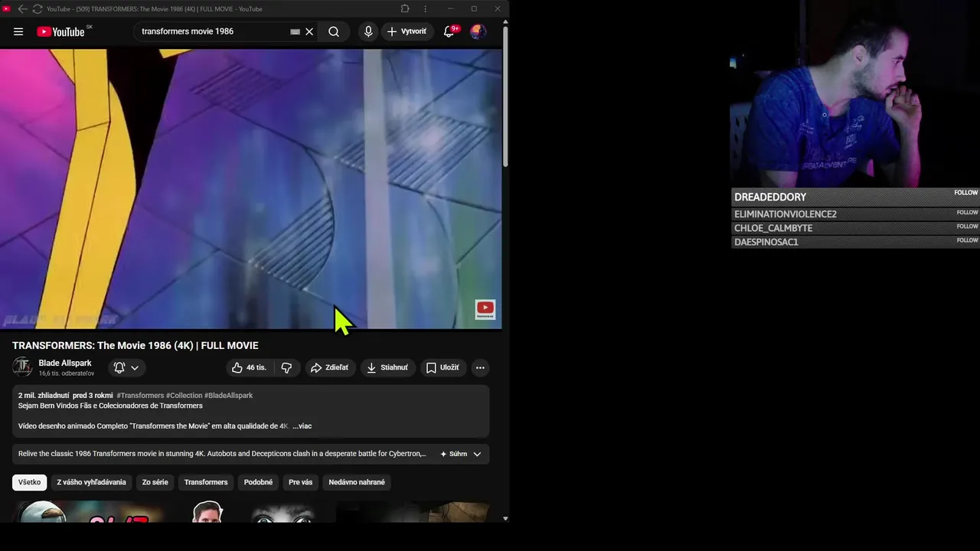Open the Blade Allspark channel name link
The height and width of the screenshot is (551, 980).
(x=65, y=363)
